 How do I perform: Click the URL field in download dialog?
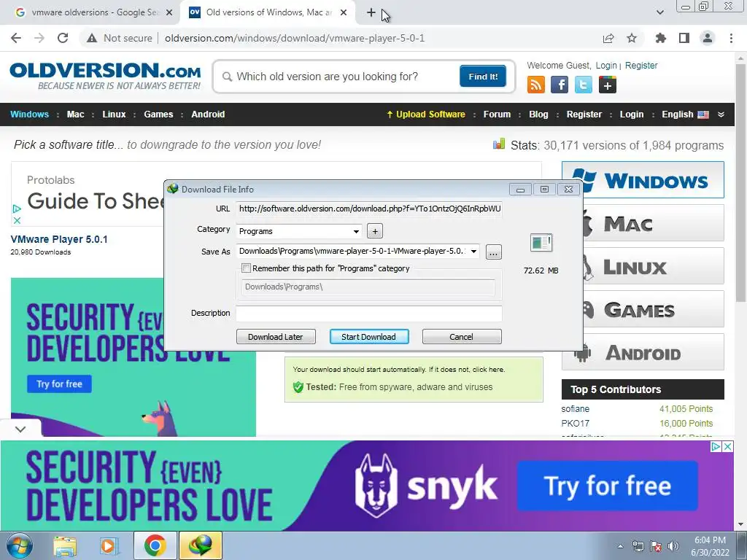click(x=369, y=209)
